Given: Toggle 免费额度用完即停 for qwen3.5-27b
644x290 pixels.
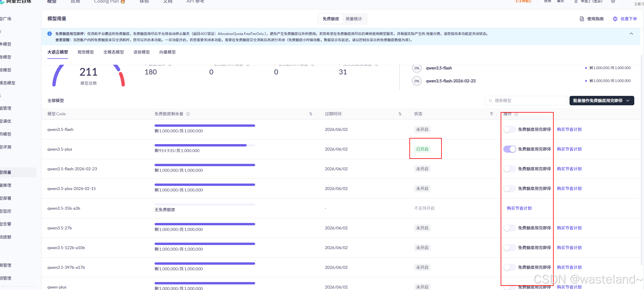Looking at the screenshot, I should 509,228.
